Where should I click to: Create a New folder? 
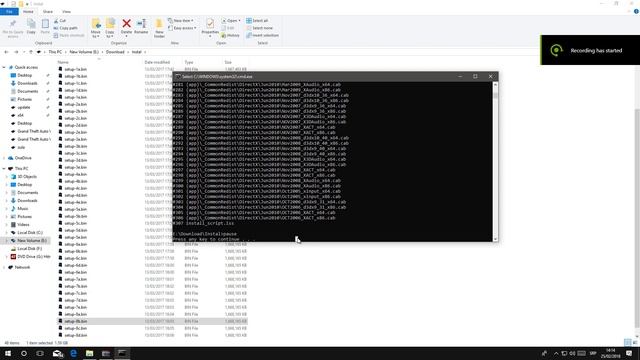pos(159,29)
